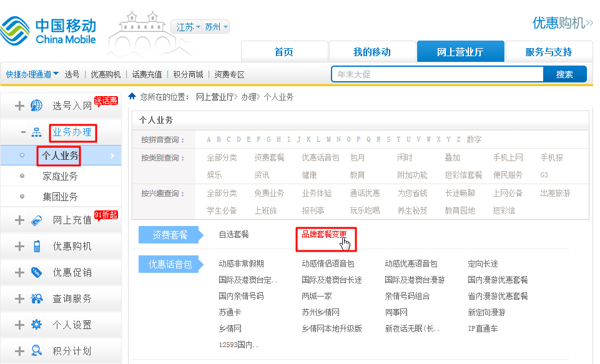
Task: Open the 江苏 province dropdown
Action: click(x=188, y=27)
